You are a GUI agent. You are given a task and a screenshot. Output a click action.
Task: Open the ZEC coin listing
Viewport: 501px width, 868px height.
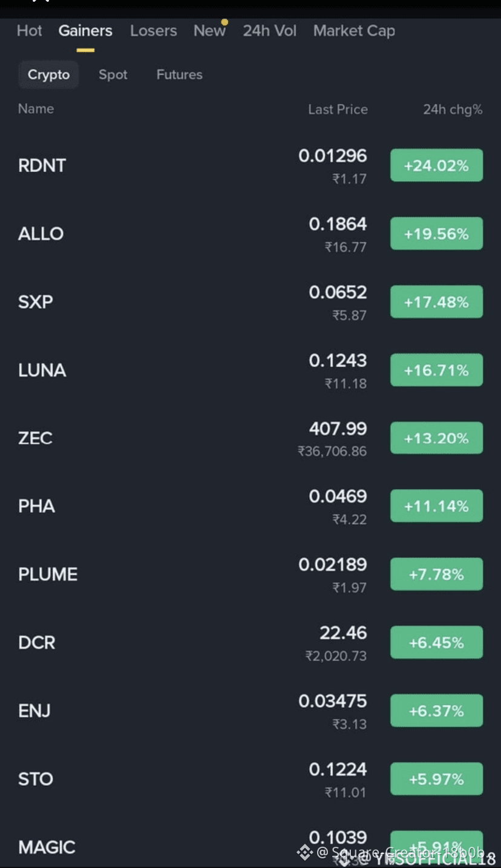(35, 438)
